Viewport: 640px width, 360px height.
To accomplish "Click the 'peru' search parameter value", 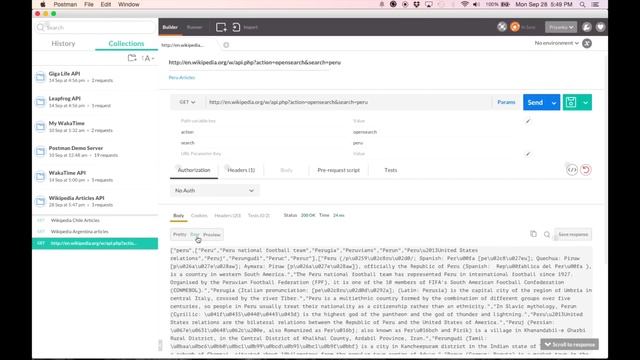I will 358,143.
